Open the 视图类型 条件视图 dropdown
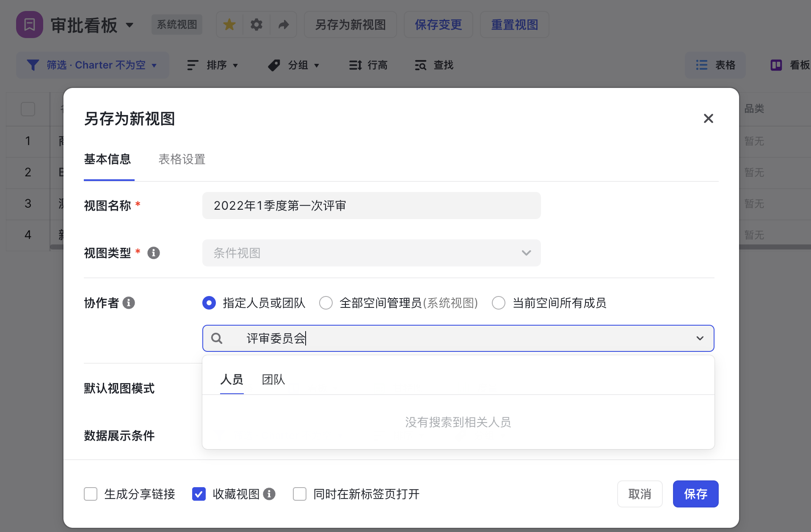The height and width of the screenshot is (532, 811). point(371,253)
